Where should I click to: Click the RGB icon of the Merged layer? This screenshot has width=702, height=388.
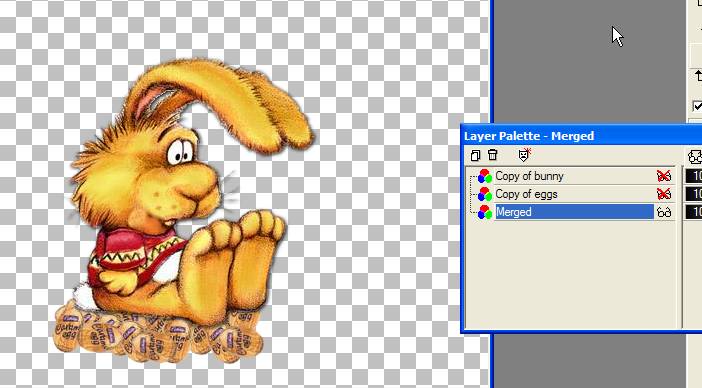tap(485, 212)
